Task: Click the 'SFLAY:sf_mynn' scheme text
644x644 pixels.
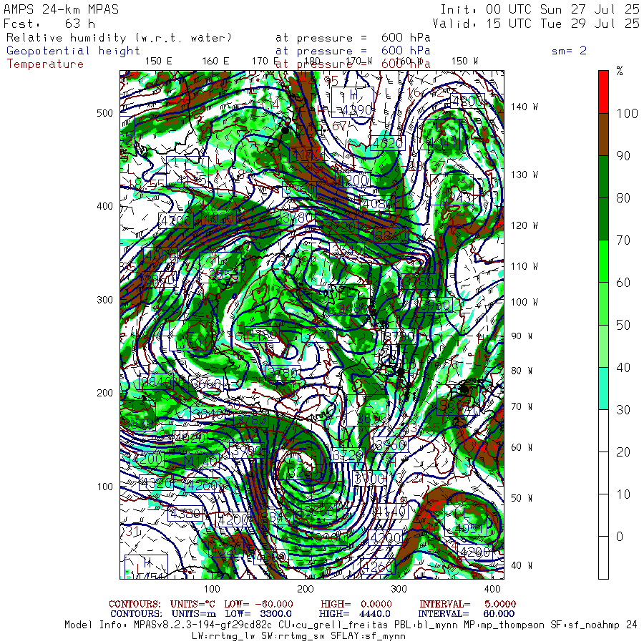Action: click(x=368, y=636)
